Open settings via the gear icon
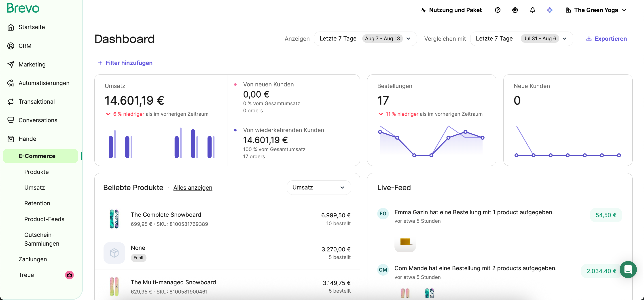Image resolution: width=644 pixels, height=300 pixels. pyautogui.click(x=515, y=10)
